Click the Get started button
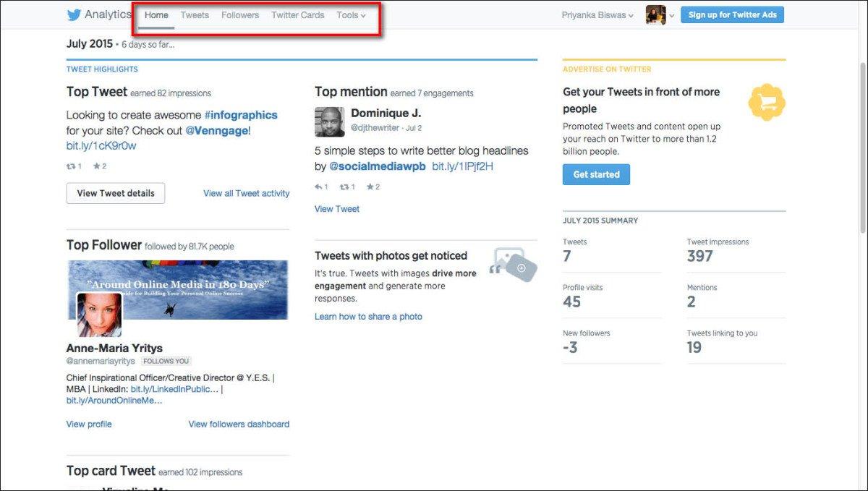 click(x=596, y=174)
